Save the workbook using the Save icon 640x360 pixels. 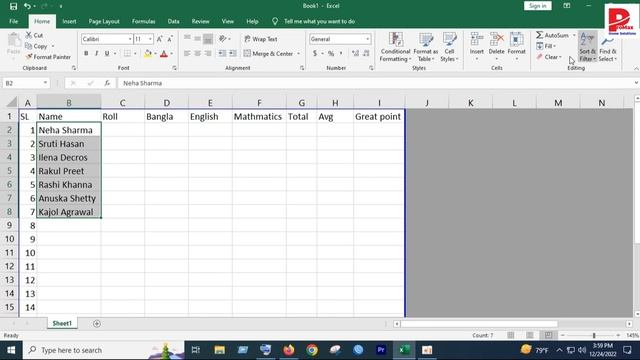coord(13,6)
